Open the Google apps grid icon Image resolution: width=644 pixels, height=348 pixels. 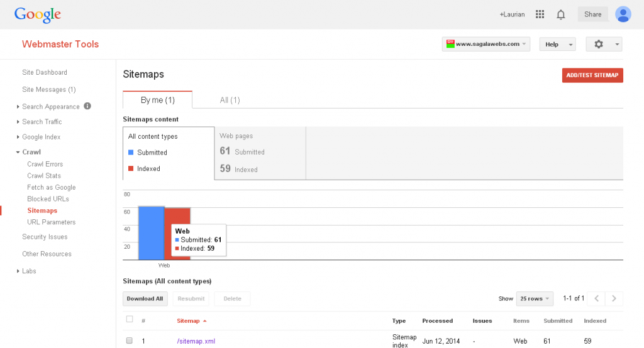tap(540, 14)
